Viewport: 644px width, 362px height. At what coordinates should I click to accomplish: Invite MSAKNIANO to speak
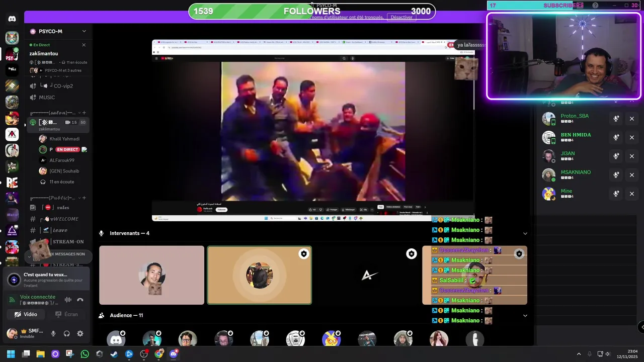pyautogui.click(x=616, y=175)
